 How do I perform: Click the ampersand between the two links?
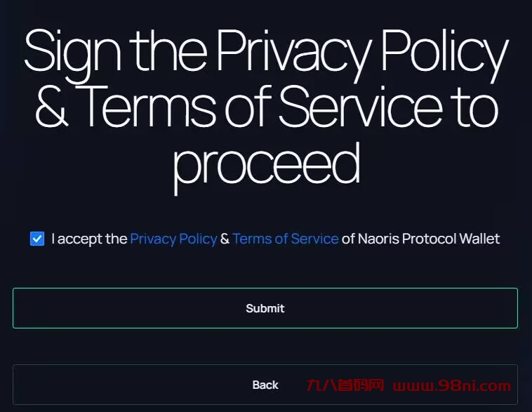tap(225, 239)
